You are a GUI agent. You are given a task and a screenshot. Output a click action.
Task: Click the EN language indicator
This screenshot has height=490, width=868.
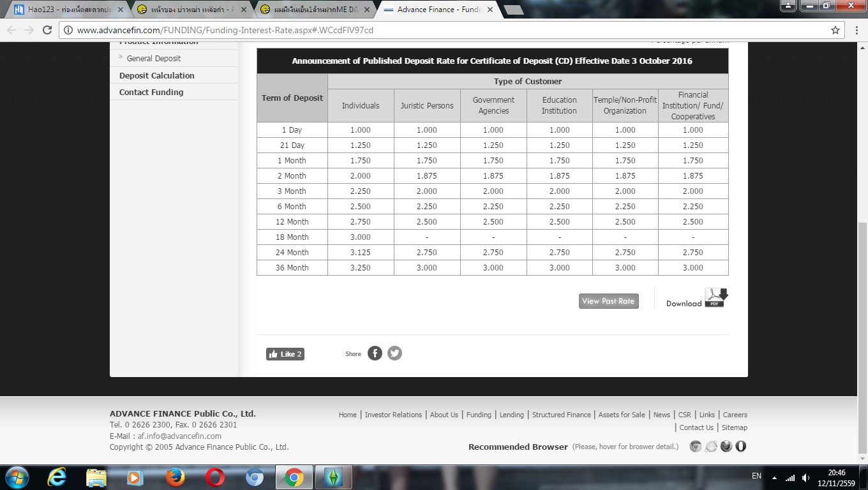pos(756,476)
